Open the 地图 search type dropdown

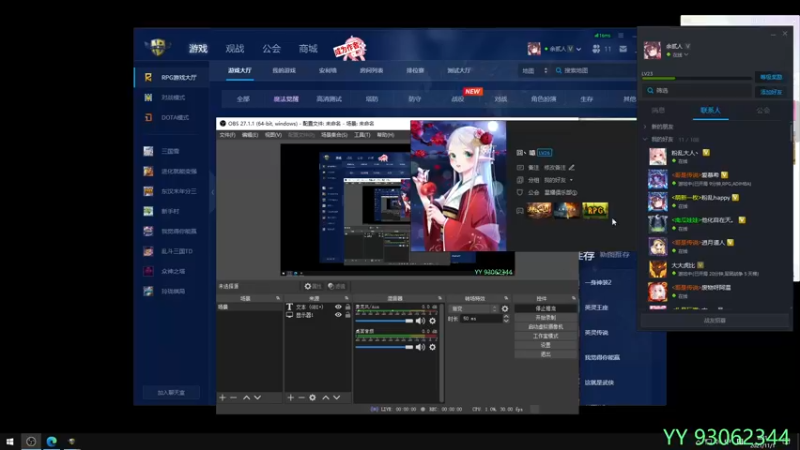[534, 70]
